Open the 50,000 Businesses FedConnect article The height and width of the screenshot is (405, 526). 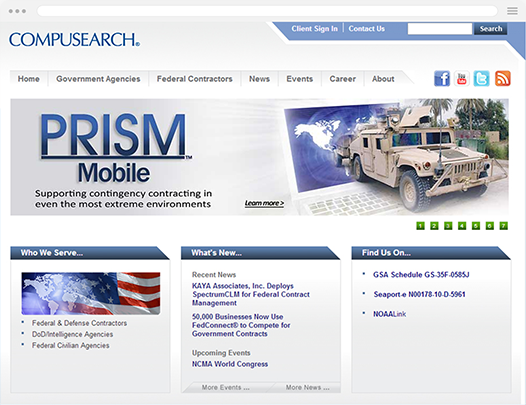tap(241, 325)
